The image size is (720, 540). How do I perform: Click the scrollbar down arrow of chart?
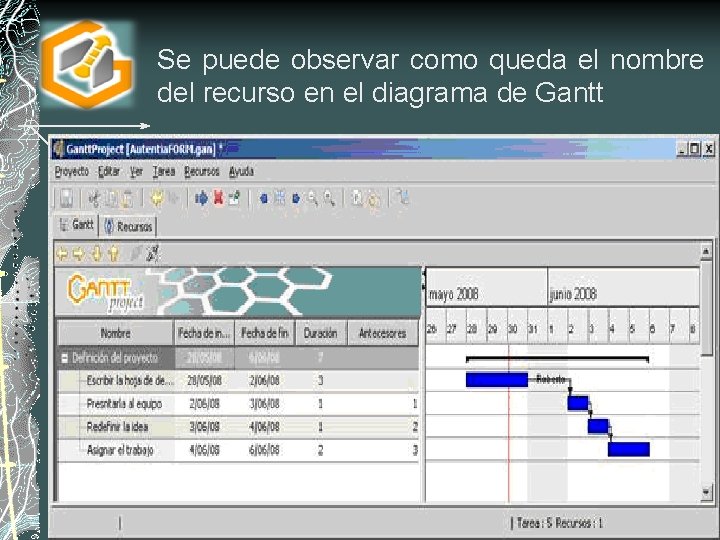click(706, 492)
